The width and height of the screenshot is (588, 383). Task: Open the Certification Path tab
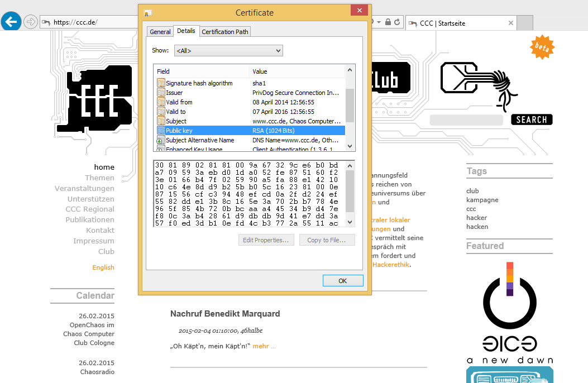(225, 32)
